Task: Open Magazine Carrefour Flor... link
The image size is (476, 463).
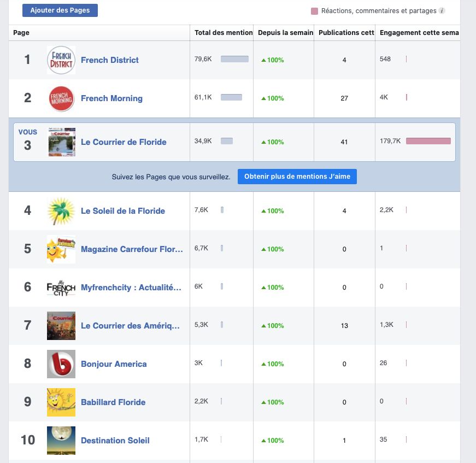Action: pos(132,249)
